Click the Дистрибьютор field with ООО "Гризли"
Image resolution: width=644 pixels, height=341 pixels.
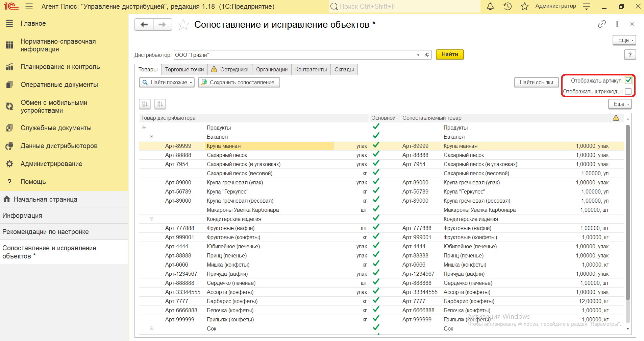click(x=294, y=55)
